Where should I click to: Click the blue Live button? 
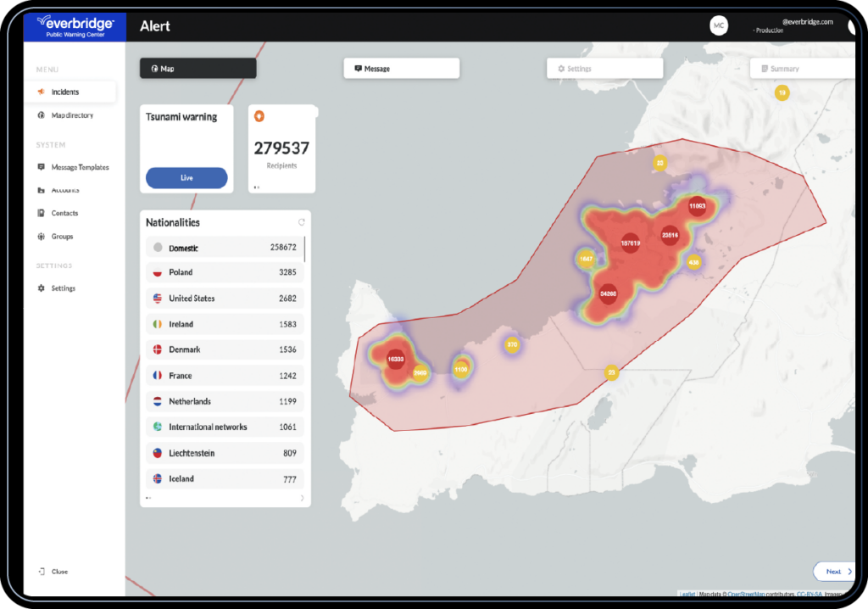pyautogui.click(x=186, y=178)
